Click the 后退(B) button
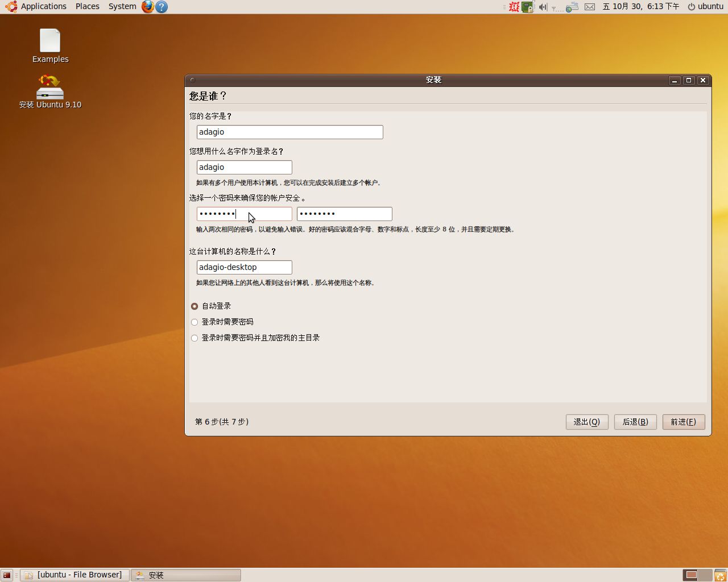The image size is (728, 582). click(635, 422)
